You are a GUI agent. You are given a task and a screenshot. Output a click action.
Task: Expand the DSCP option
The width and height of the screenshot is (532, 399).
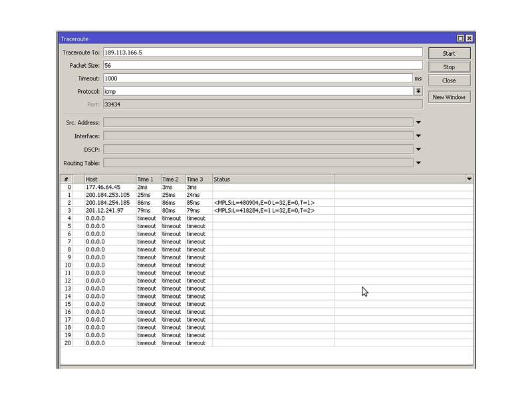pos(418,149)
